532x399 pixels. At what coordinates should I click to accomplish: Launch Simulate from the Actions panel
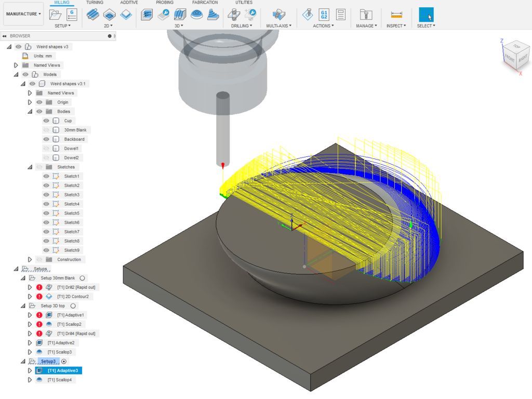click(307, 14)
